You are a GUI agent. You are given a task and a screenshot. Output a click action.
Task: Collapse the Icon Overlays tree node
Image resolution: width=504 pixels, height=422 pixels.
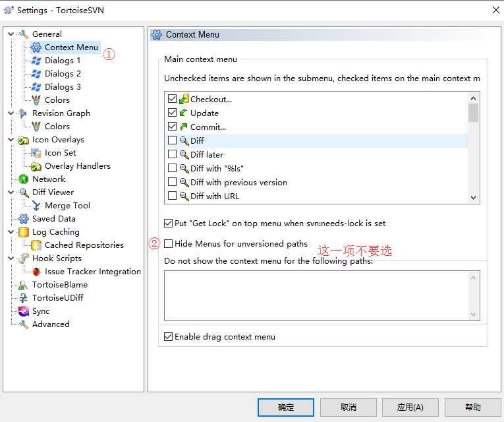click(x=11, y=140)
